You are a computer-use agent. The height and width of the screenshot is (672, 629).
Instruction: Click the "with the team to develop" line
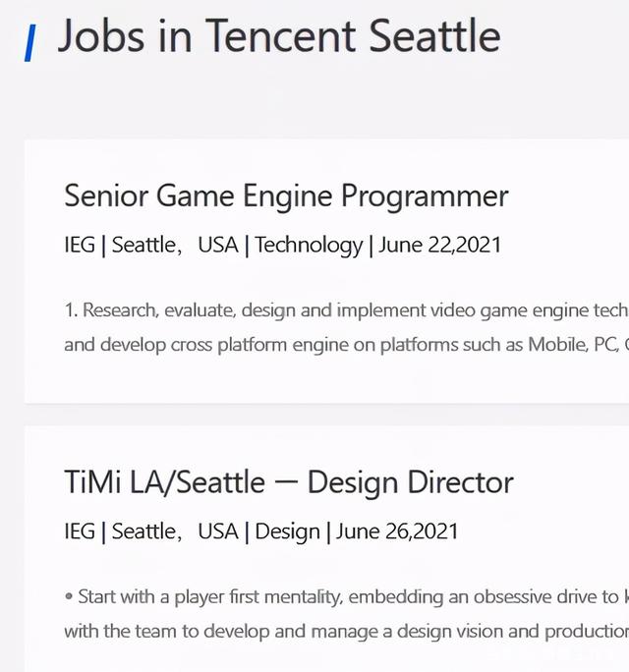(x=344, y=631)
